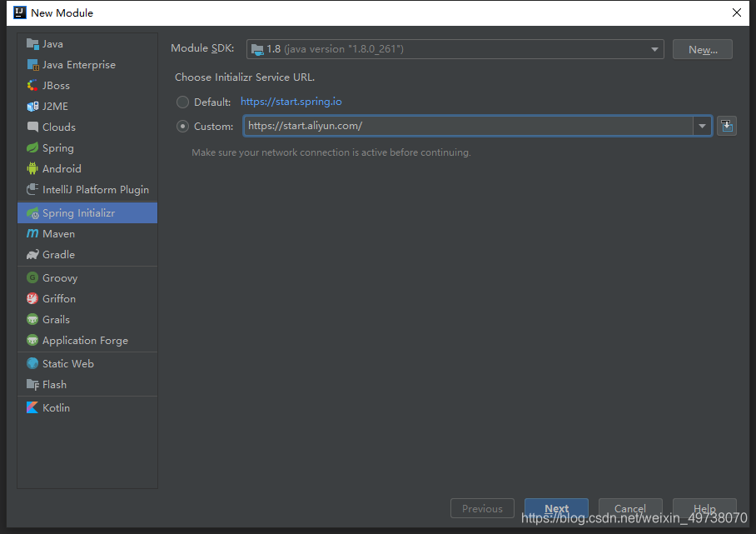The image size is (756, 534).
Task: Click the 'Griffon' label text
Action: click(x=59, y=298)
